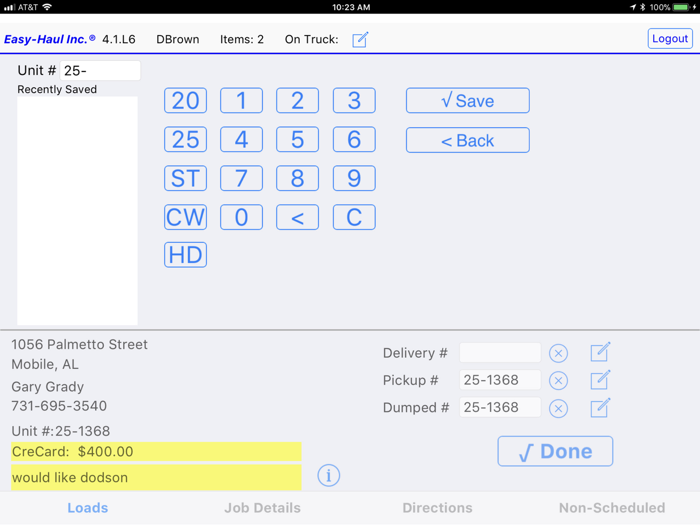The height and width of the screenshot is (525, 700).
Task: Tap the Recently Saved list box
Action: click(77, 211)
